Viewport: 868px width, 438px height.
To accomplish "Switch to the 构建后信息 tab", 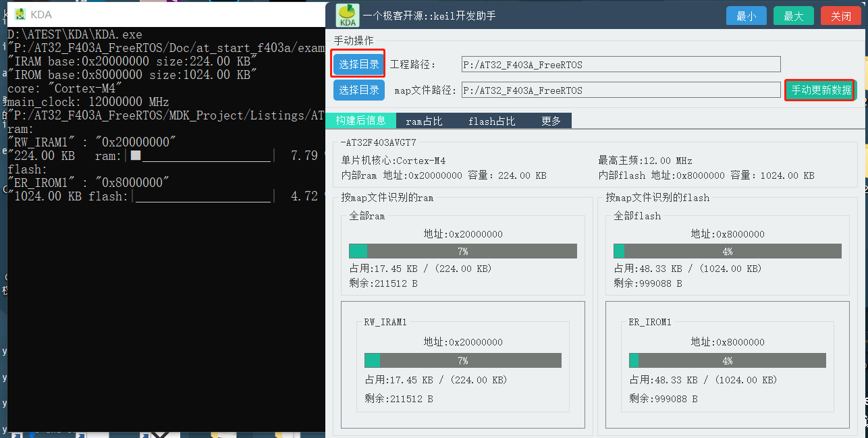I will click(360, 121).
